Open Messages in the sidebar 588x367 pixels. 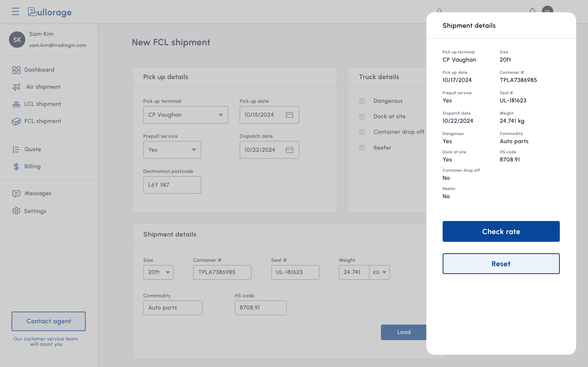[x=38, y=193]
